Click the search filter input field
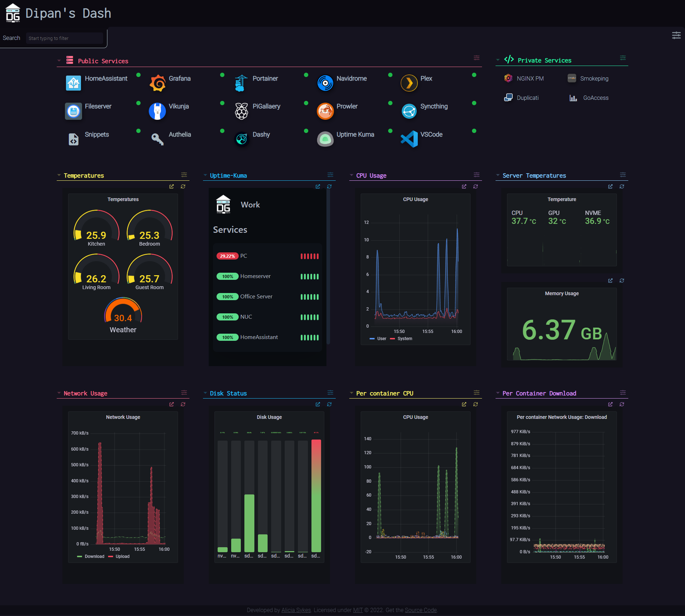This screenshot has width=685, height=616. 64,38
